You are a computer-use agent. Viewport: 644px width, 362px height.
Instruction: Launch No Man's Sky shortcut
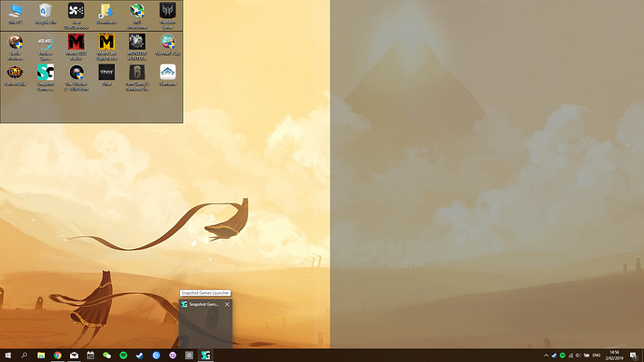(x=168, y=45)
